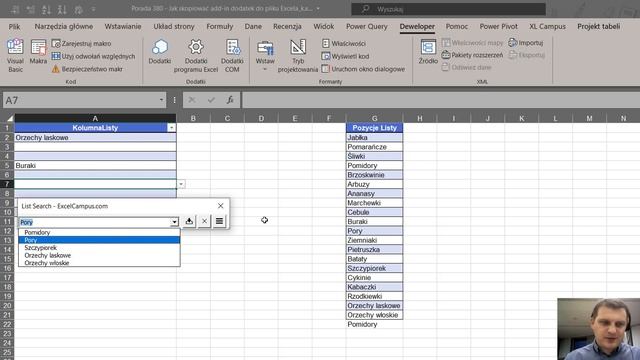Click the formula bar Enter checkmark
The width and height of the screenshot is (640, 360).
coord(211,100)
